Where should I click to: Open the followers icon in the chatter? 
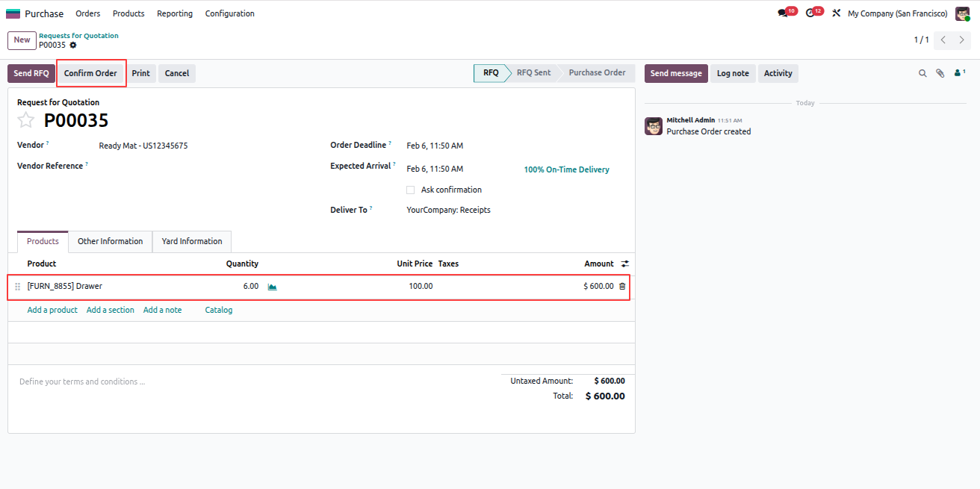click(960, 73)
